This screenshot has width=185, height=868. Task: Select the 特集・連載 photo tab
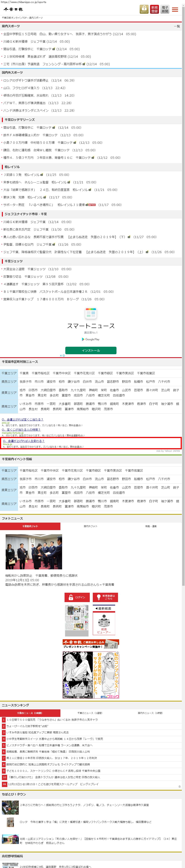[x=151, y=526]
